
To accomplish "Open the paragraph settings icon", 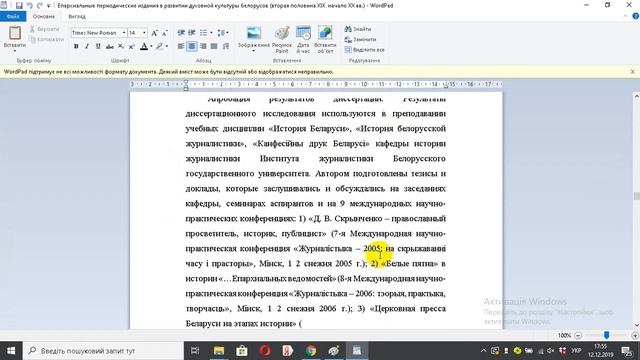I will coord(226,47).
